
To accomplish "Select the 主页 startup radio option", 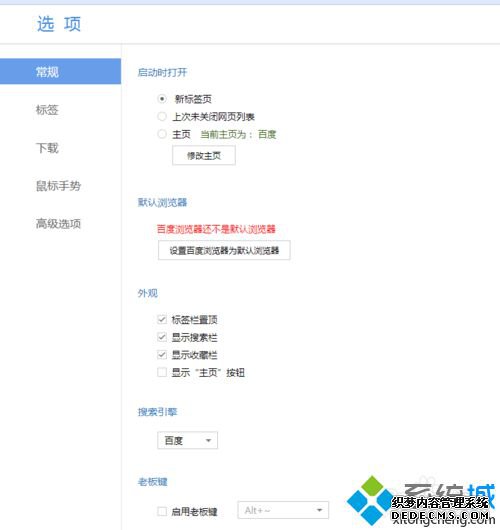I will pyautogui.click(x=162, y=134).
